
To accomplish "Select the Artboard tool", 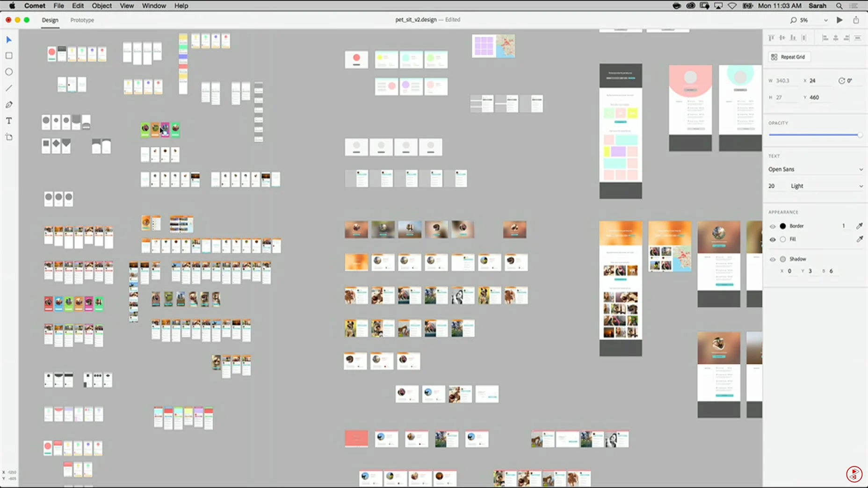I will [x=9, y=137].
